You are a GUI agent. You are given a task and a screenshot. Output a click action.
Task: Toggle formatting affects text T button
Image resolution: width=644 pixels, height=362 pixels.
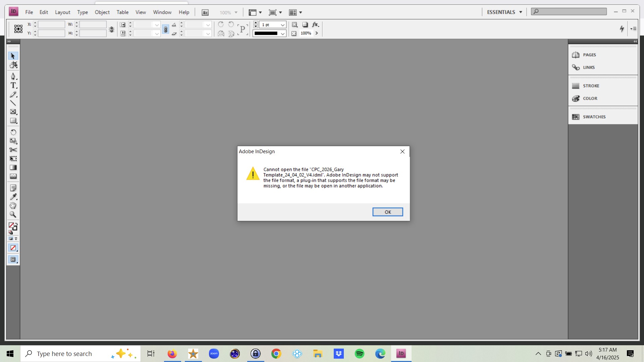point(16,239)
